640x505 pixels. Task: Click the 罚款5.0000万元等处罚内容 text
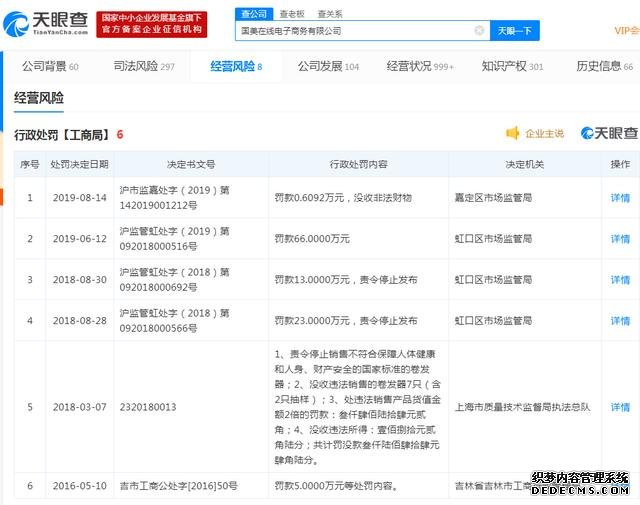click(337, 486)
